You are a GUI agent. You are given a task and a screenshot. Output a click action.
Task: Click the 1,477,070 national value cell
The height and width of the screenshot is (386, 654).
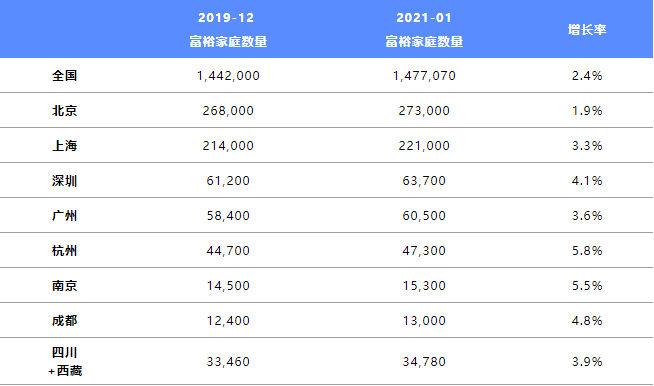coord(424,76)
